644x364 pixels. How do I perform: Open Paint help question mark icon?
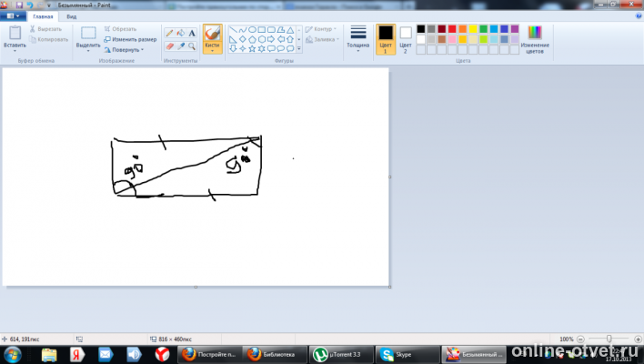click(x=639, y=16)
